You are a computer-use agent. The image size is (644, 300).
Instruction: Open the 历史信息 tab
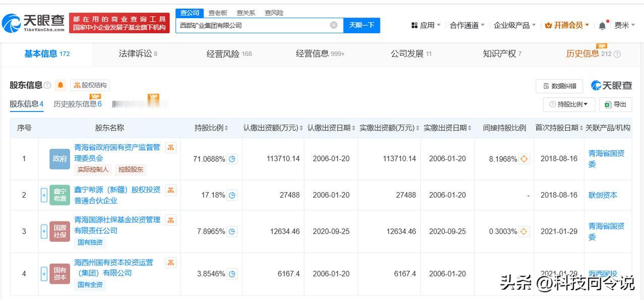coord(589,54)
